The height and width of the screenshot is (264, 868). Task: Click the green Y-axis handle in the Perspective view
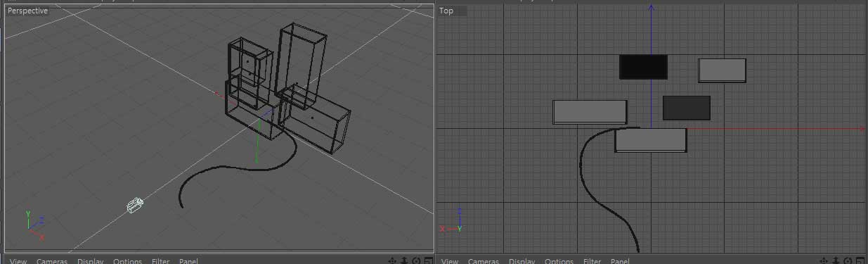pyautogui.click(x=257, y=144)
